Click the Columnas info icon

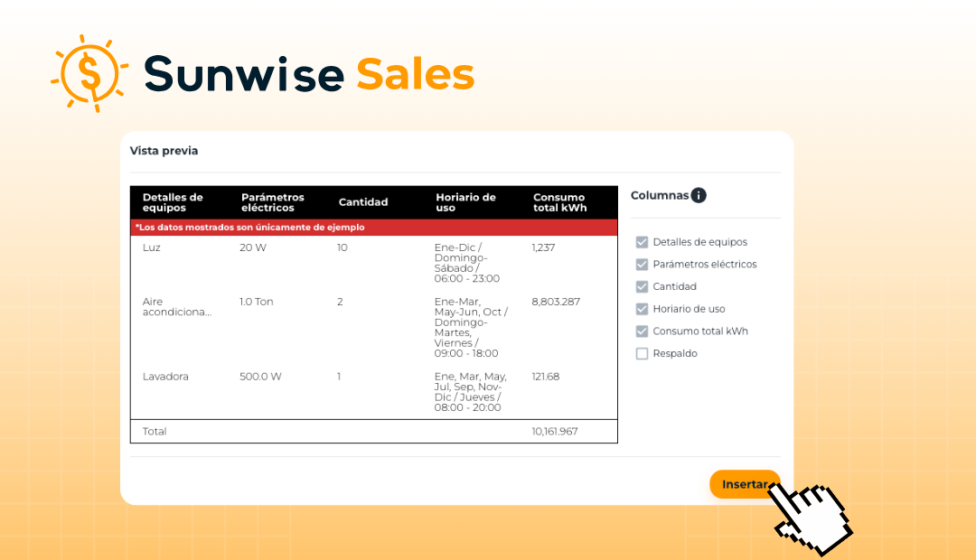pyautogui.click(x=699, y=195)
